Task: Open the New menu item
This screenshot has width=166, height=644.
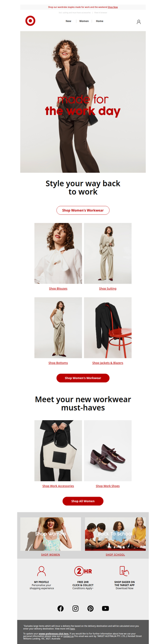Action: click(68, 21)
